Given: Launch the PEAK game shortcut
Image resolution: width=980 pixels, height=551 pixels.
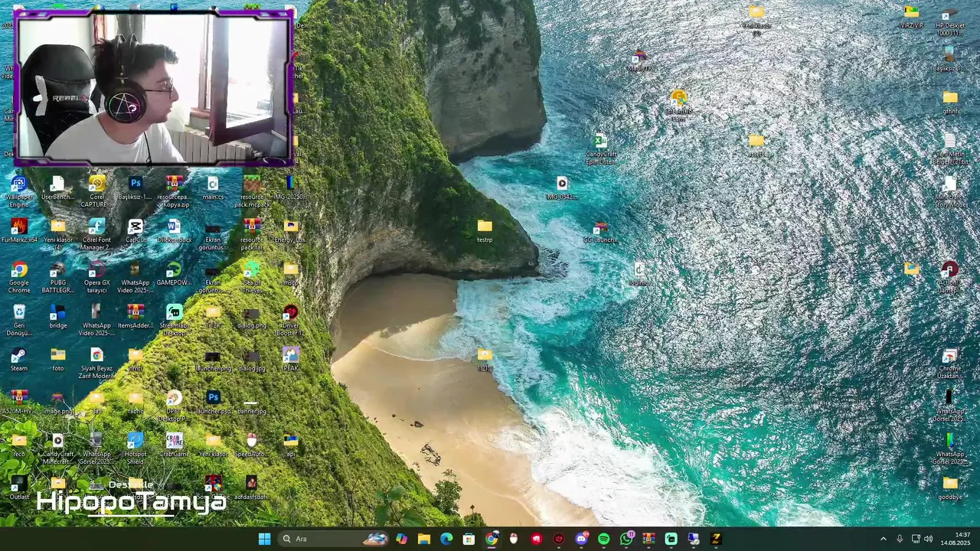Looking at the screenshot, I should (x=291, y=360).
